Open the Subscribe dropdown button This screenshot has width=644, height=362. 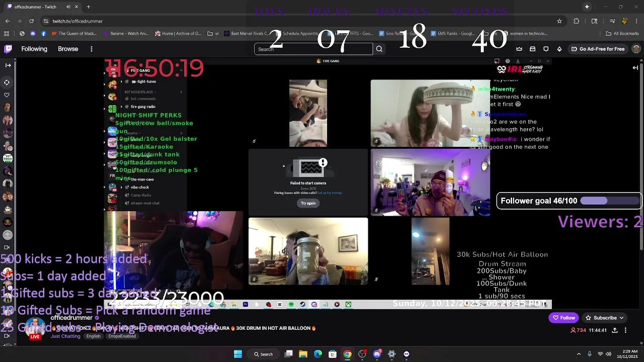[x=604, y=318]
